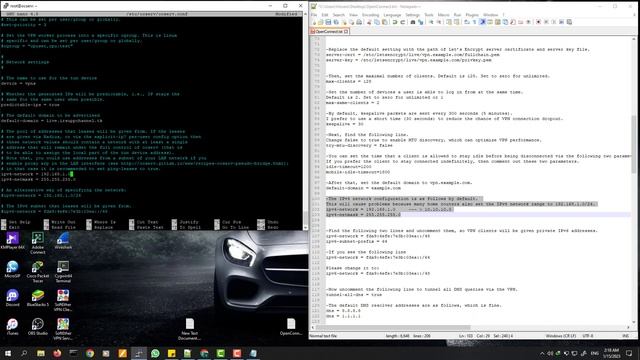The image size is (640, 360).
Task: Click the Paste icon in Notepad++ toolbar
Action: tap(384, 22)
